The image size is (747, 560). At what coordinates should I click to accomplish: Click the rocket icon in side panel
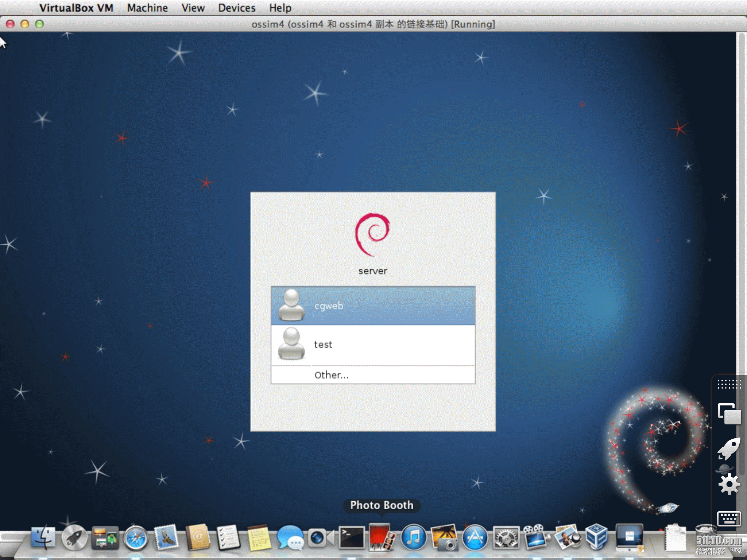click(729, 449)
